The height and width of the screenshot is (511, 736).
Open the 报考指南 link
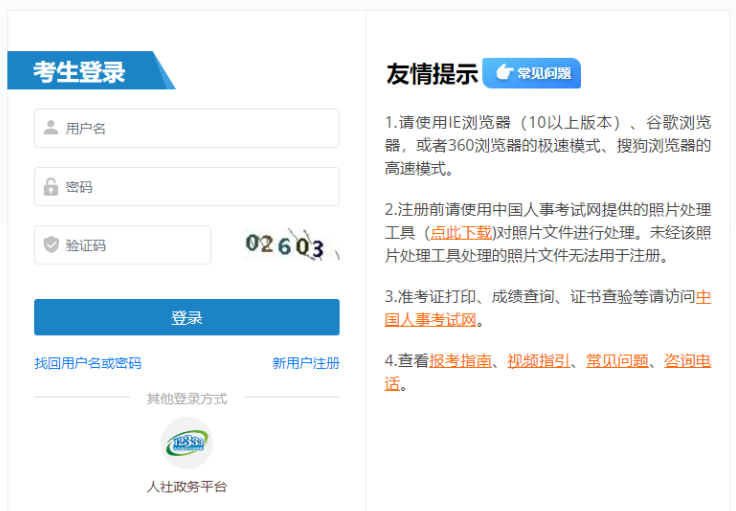coord(460,361)
